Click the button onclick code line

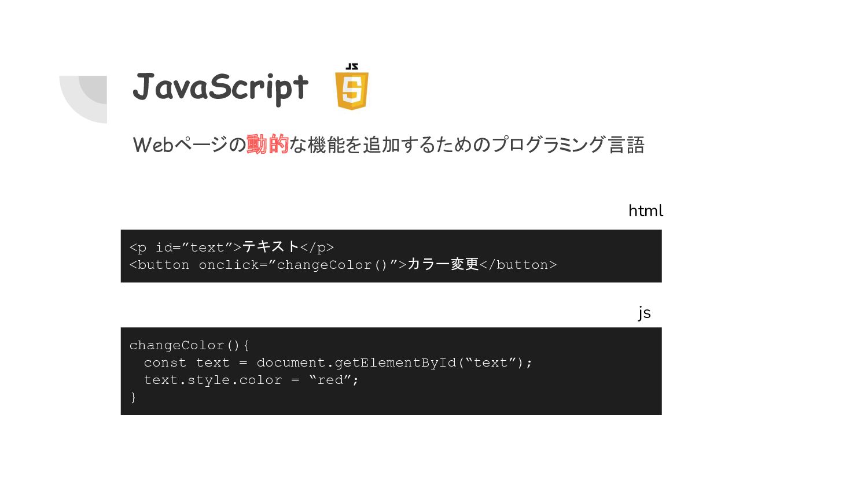click(x=343, y=264)
